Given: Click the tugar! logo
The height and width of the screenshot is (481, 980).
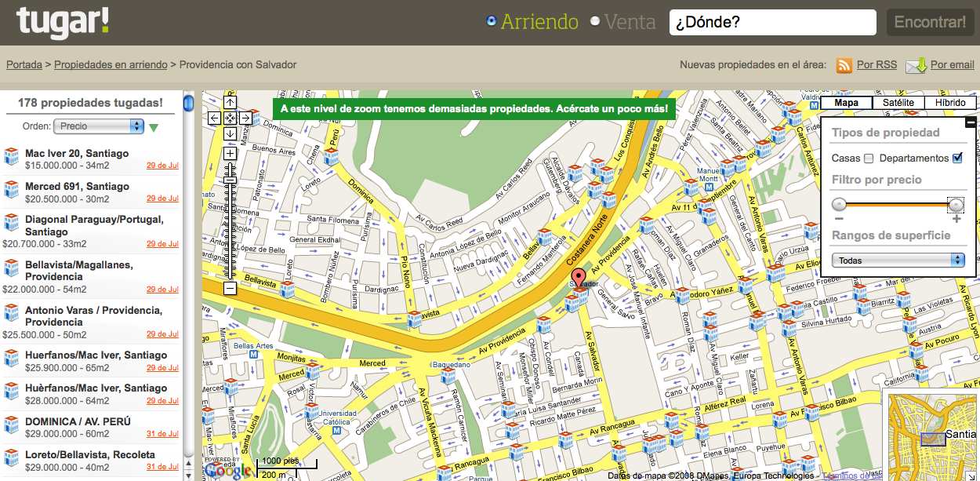Looking at the screenshot, I should [x=62, y=21].
